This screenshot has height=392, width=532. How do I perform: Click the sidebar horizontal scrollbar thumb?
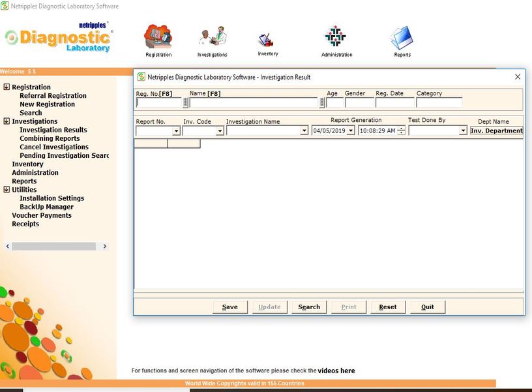point(53,247)
